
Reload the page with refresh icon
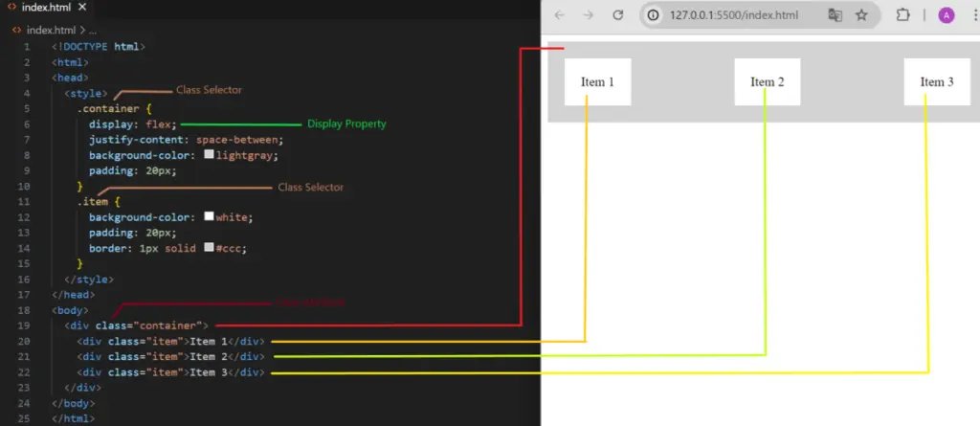618,15
